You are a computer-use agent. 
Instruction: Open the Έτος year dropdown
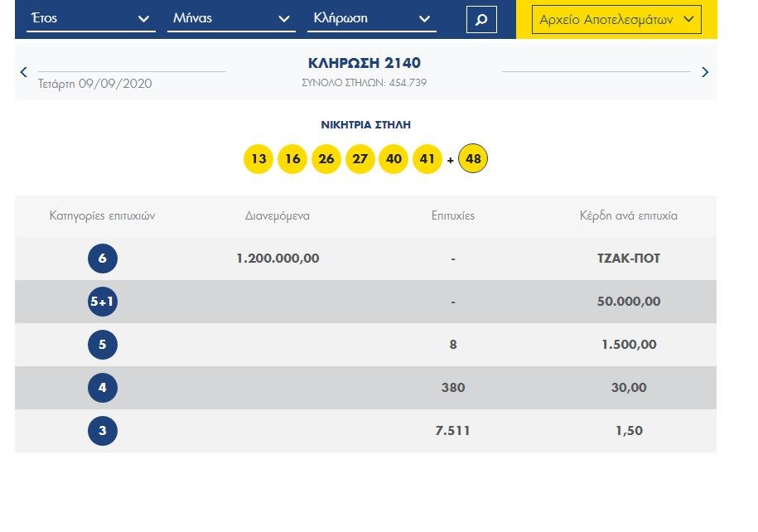pos(90,18)
